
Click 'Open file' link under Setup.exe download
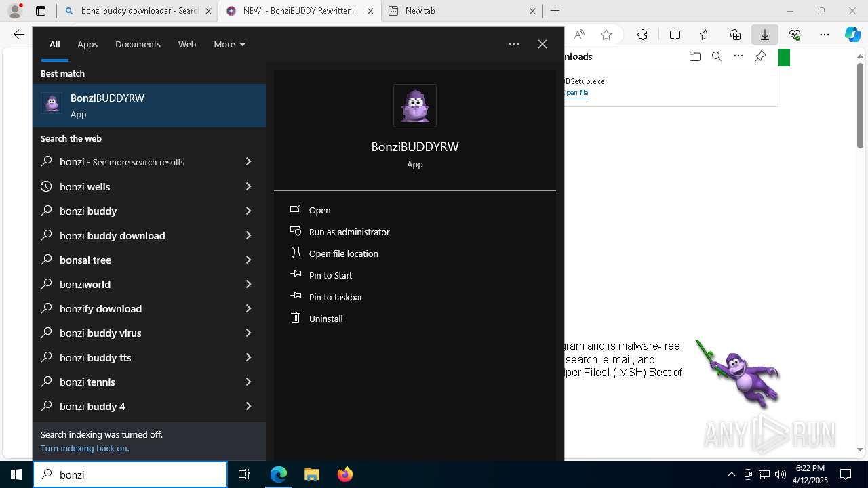point(576,93)
